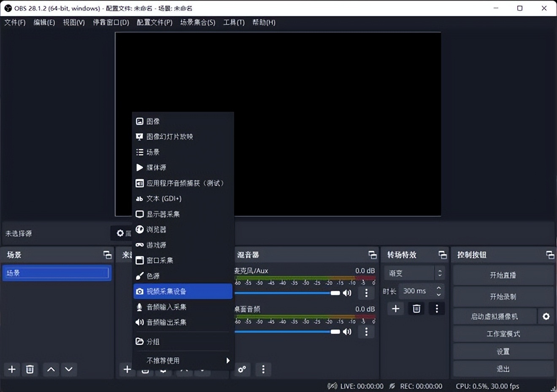This screenshot has height=392, width=557.
Task: Float the 转场特效 dock panel
Action: (x=443, y=255)
